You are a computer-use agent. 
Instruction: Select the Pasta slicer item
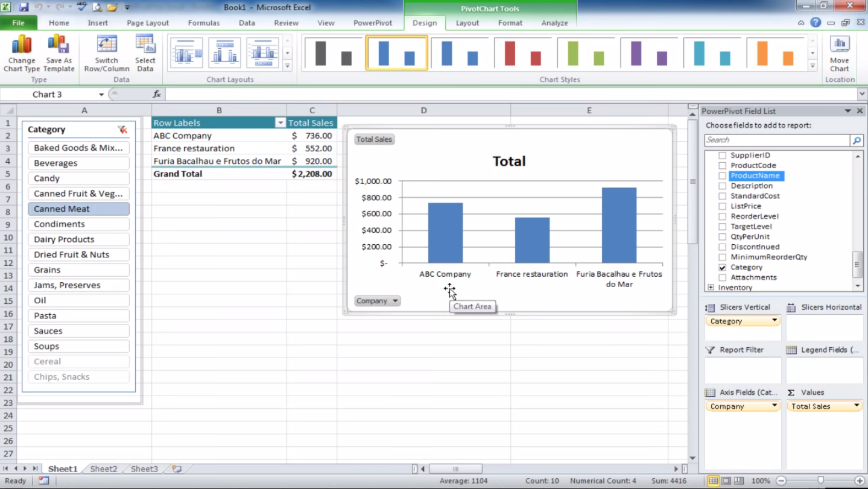click(x=78, y=315)
